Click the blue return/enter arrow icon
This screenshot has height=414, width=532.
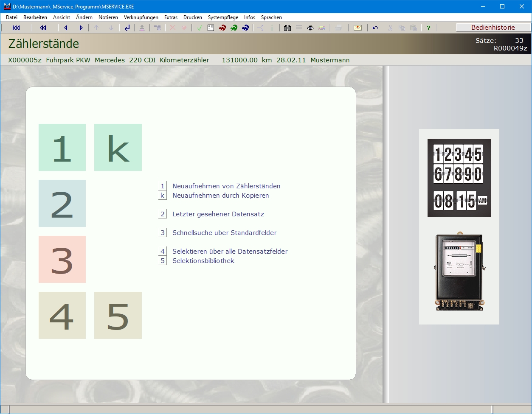(127, 28)
